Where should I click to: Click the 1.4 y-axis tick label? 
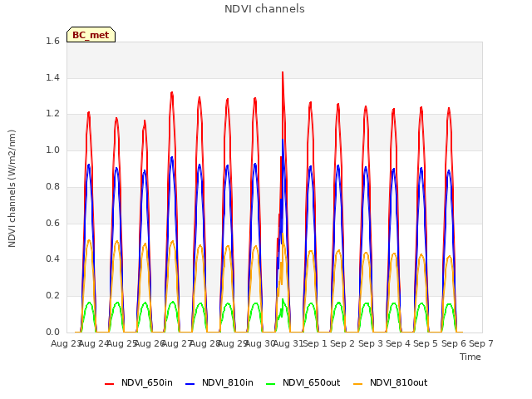52,77
